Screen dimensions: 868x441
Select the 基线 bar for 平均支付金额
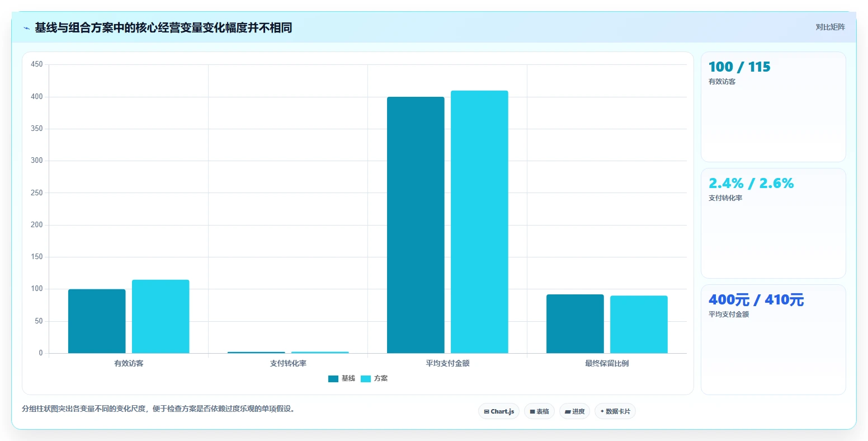(416, 225)
